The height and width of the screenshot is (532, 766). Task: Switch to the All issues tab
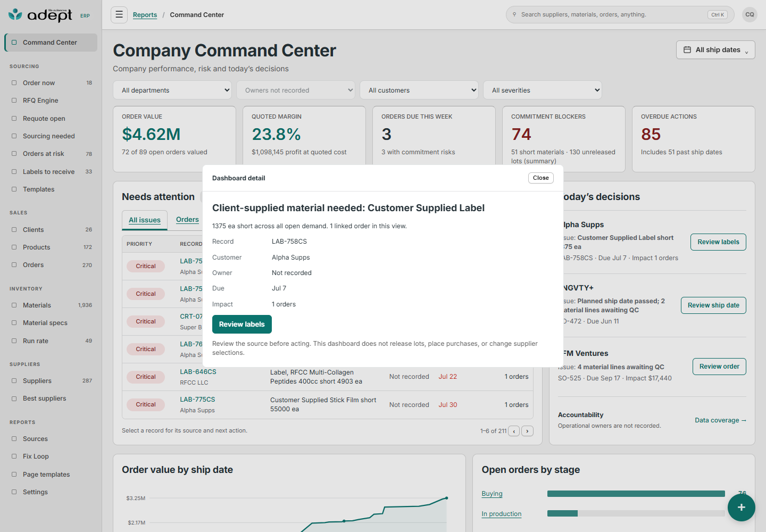145,220
